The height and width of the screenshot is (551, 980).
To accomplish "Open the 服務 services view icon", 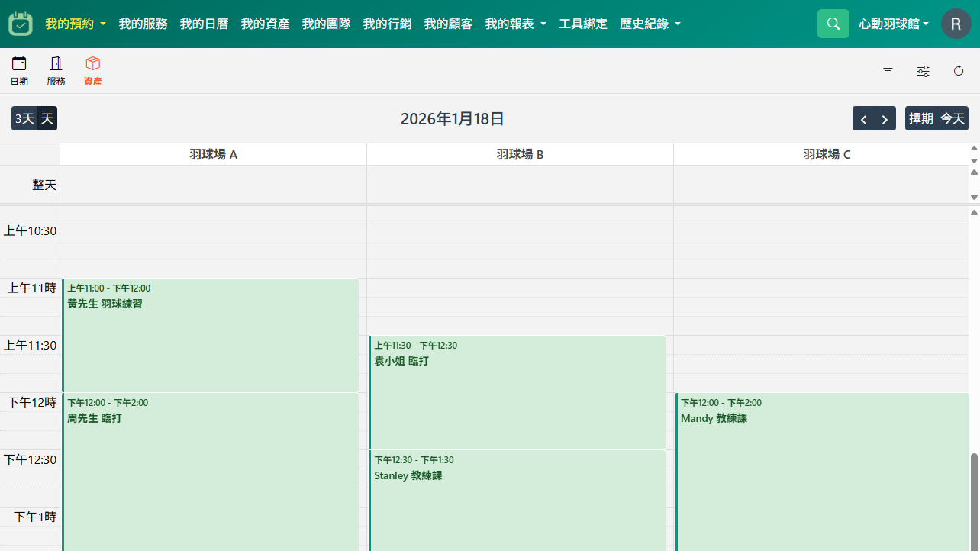I will pos(55,70).
